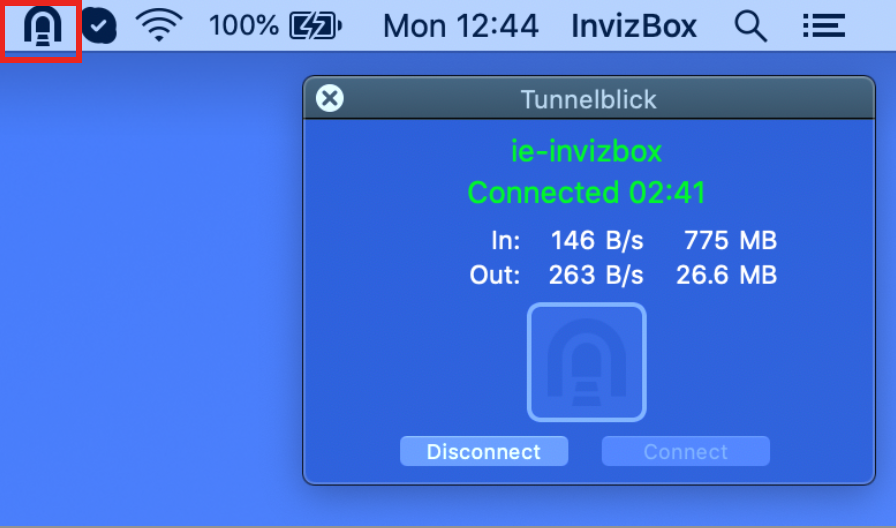Click the 100% battery percentage text

(x=244, y=26)
